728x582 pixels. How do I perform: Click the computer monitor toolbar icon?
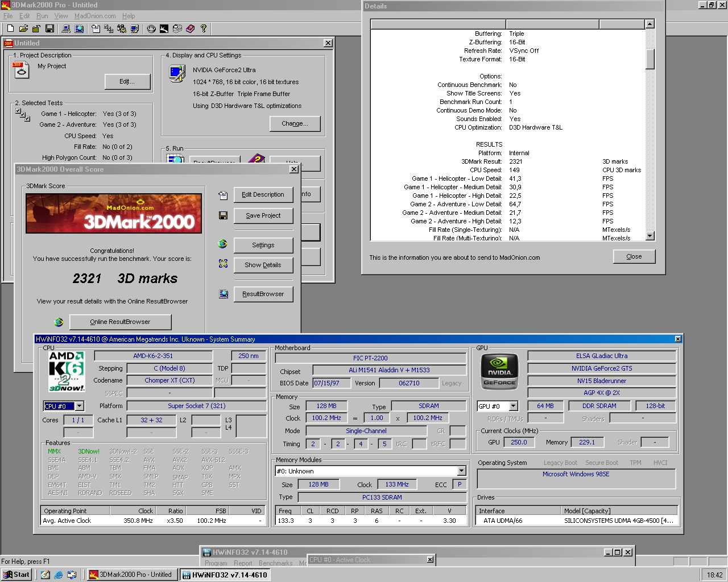(66, 28)
